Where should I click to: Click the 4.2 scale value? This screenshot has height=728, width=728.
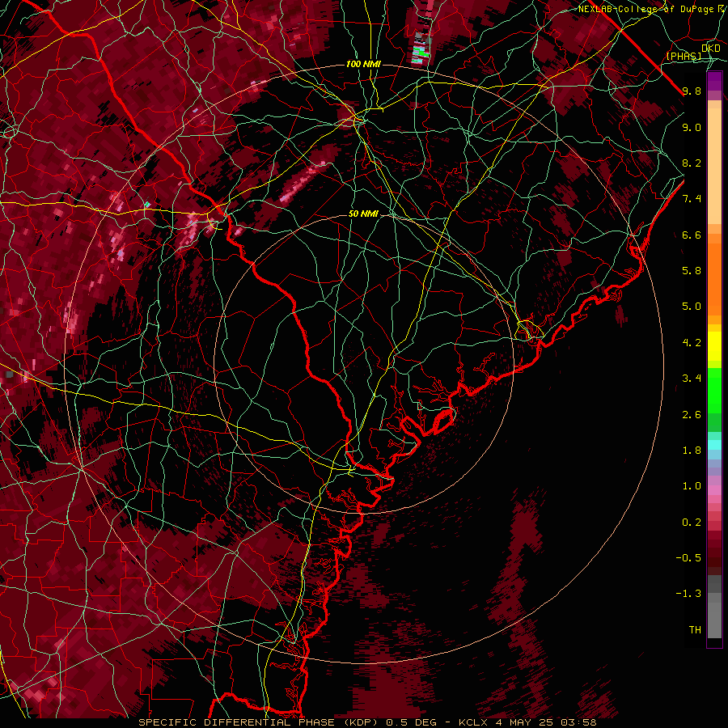[692, 343]
